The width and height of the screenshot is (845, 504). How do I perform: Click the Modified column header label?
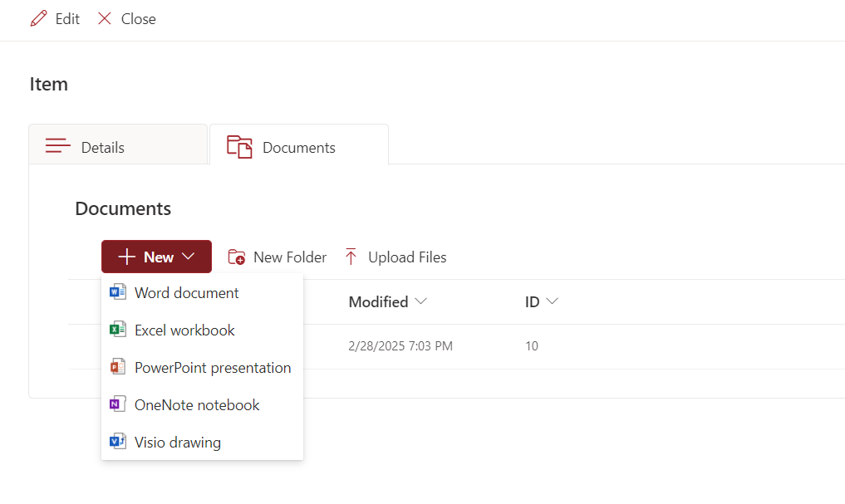pyautogui.click(x=378, y=301)
